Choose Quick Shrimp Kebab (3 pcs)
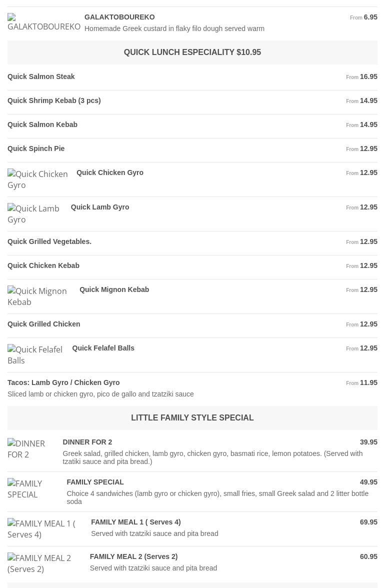Screen dimensions: 385x588 [x=54, y=100]
